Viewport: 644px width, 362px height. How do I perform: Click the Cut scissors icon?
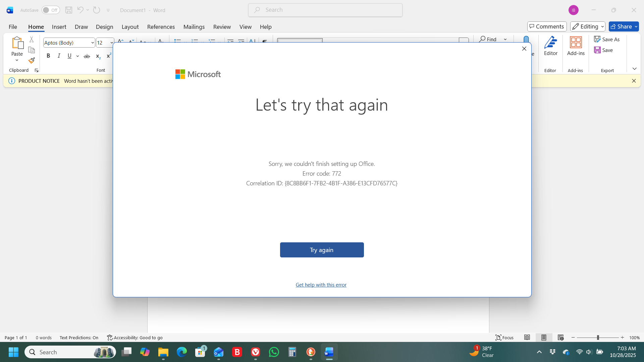[x=32, y=40]
